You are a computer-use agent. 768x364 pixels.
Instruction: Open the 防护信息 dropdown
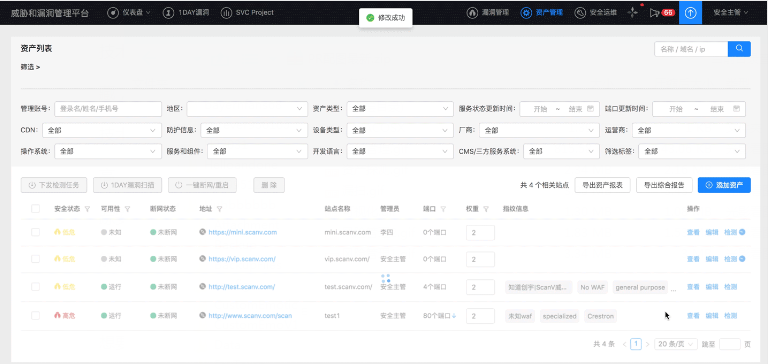point(254,130)
